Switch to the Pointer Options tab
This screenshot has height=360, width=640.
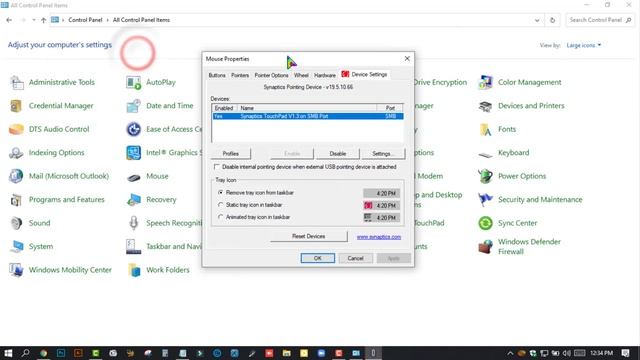click(x=271, y=75)
